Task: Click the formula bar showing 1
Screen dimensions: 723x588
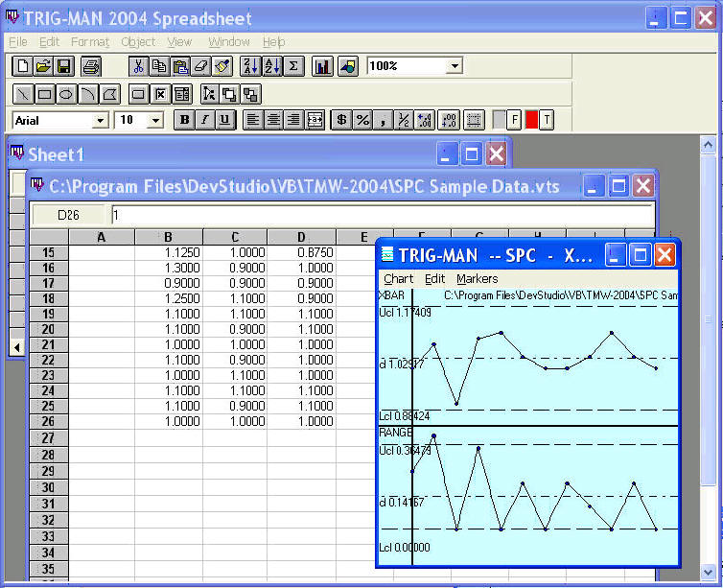Action: point(383,215)
